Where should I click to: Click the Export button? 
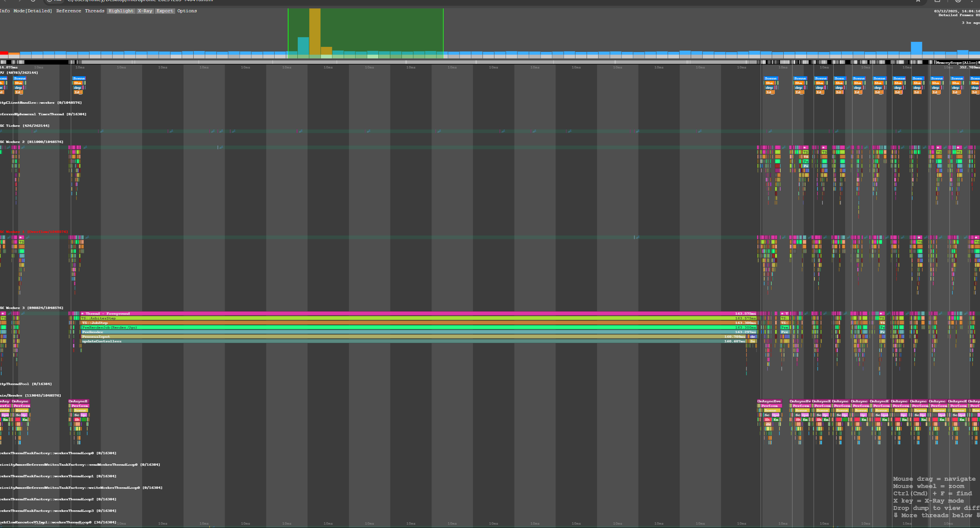tap(165, 11)
